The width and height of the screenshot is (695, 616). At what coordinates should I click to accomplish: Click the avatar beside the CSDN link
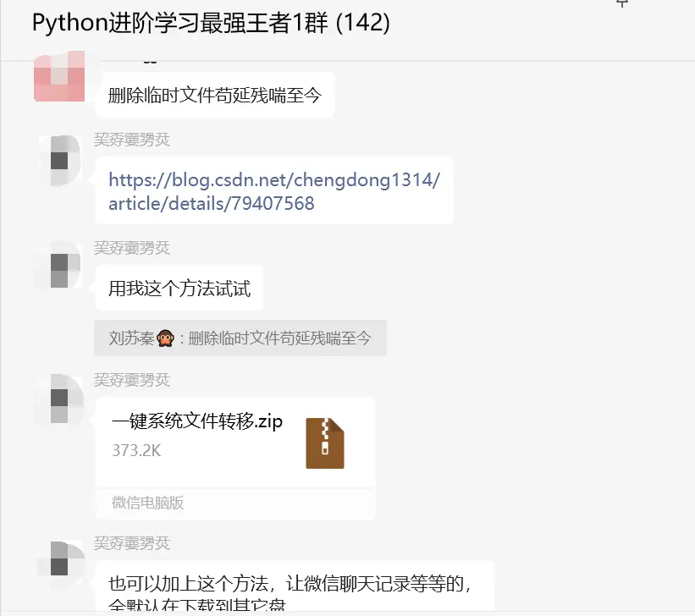pyautogui.click(x=59, y=161)
